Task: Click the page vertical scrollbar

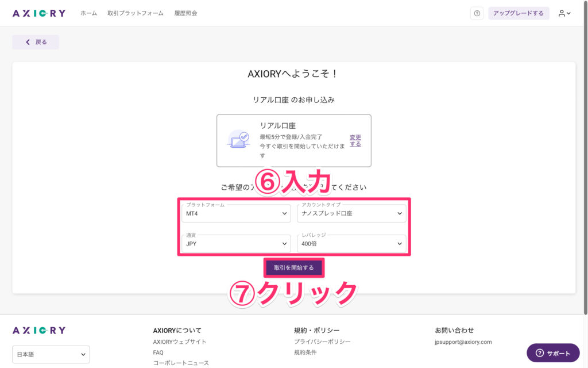Action: [x=585, y=158]
